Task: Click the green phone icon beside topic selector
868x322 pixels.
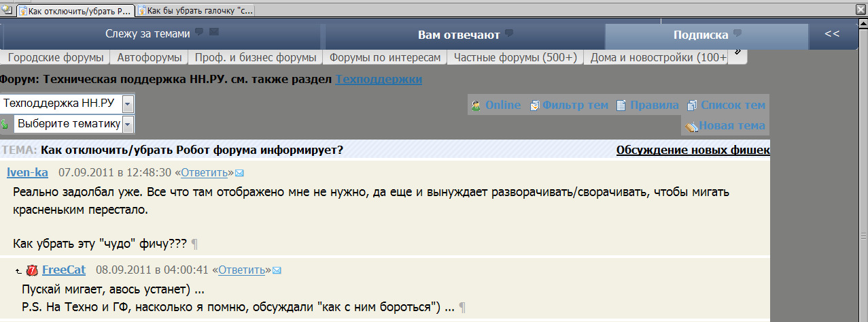Action: (x=5, y=124)
